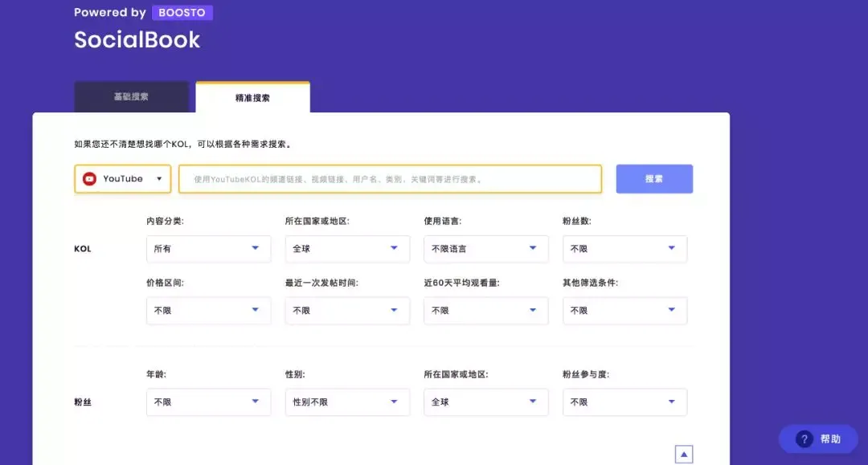Screen dimensions: 868x465
Task: Click the KOL keyword search input field
Action: tap(390, 179)
